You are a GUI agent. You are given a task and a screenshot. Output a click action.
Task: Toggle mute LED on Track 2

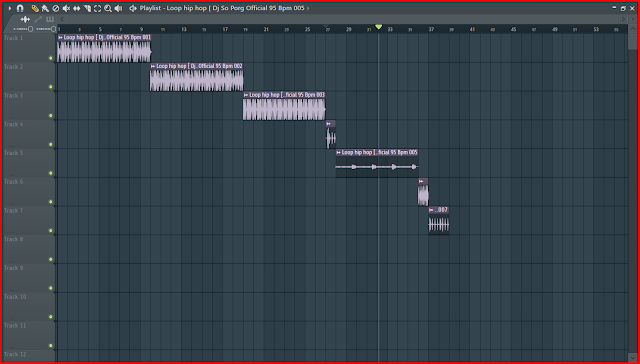coord(51,87)
